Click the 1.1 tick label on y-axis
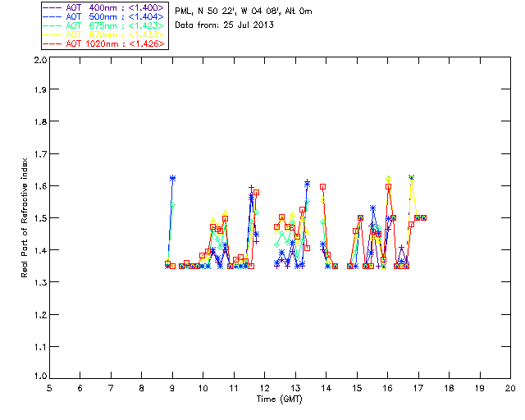Screen dimensions: 525x420 [x=40, y=347]
